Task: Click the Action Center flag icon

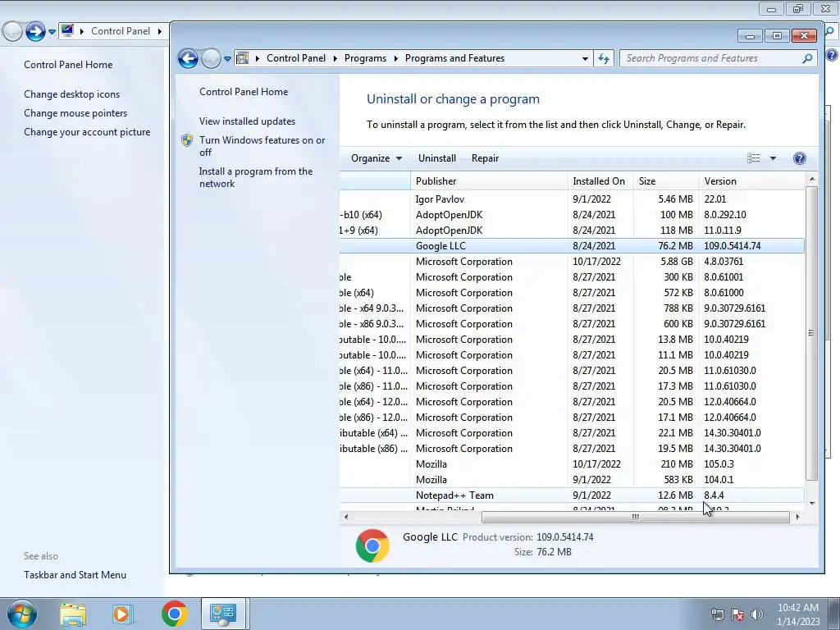Action: tap(737, 614)
